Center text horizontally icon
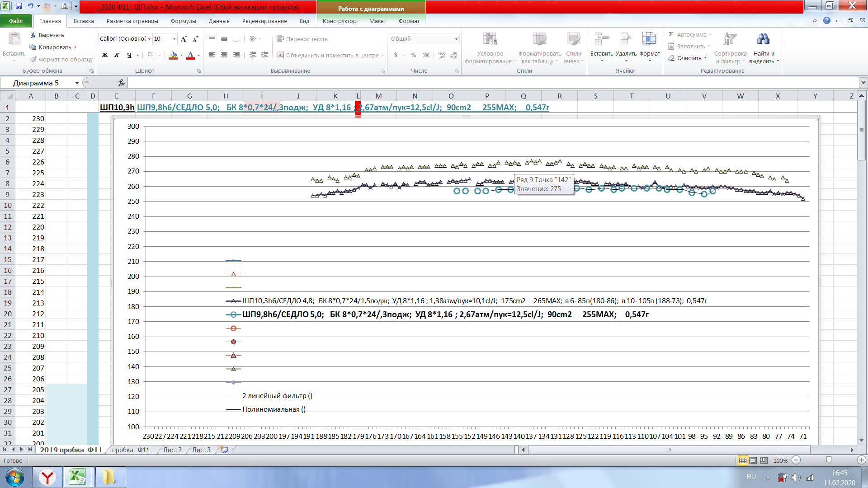Viewport: 868px width, 488px height. click(224, 55)
